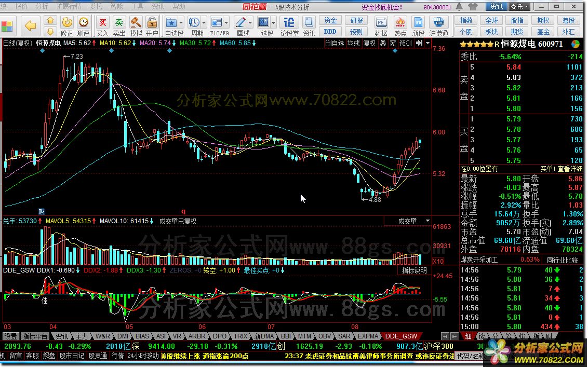The image size is (588, 368).
Task: Click the 研报 button
Action: 356,21
